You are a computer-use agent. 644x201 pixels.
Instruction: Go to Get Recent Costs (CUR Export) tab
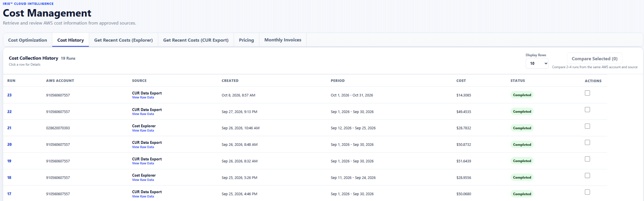[x=196, y=40]
